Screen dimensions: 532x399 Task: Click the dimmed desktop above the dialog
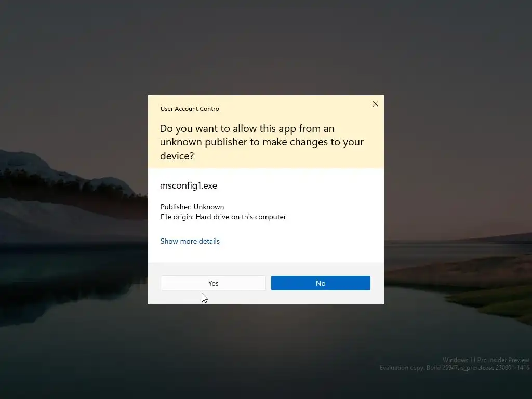pyautogui.click(x=266, y=47)
